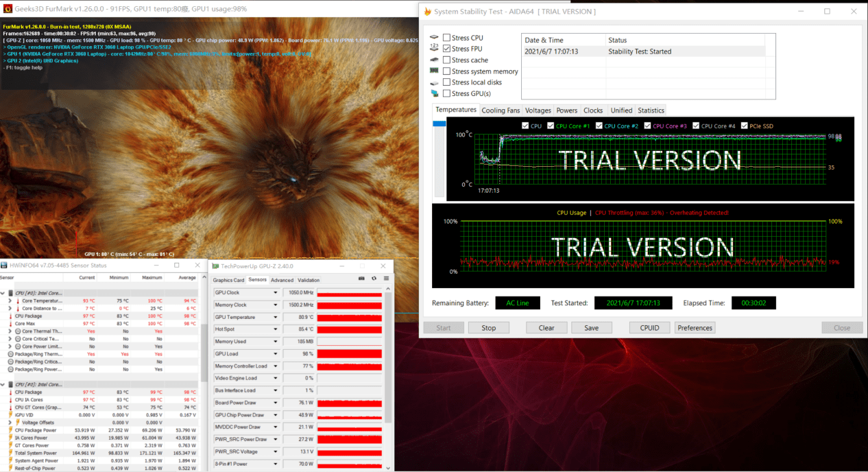Screen dimensions: 868x472
Task: Open the Board Power Draw dropdown arrow
Action: (276, 403)
